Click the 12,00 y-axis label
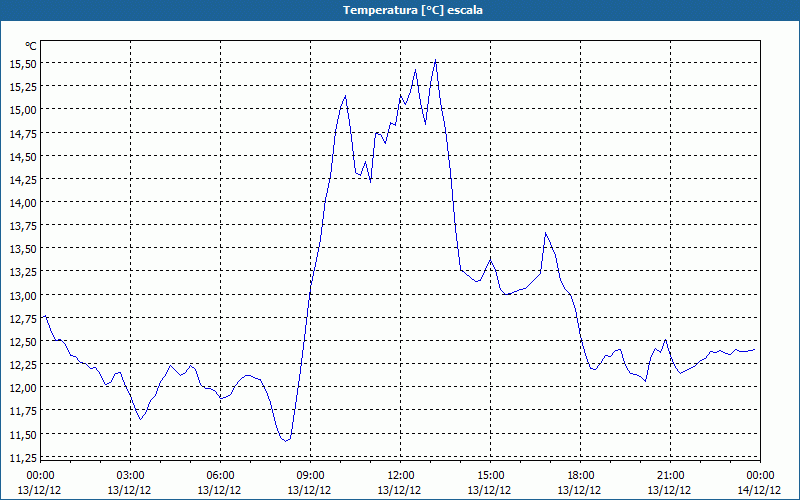Viewport: 800px width, 500px height. 23,388
